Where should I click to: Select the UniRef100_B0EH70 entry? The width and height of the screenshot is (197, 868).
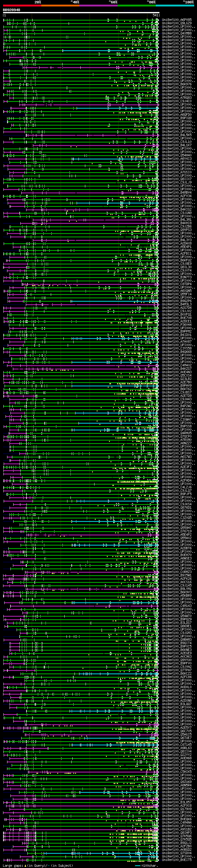coord(177,555)
